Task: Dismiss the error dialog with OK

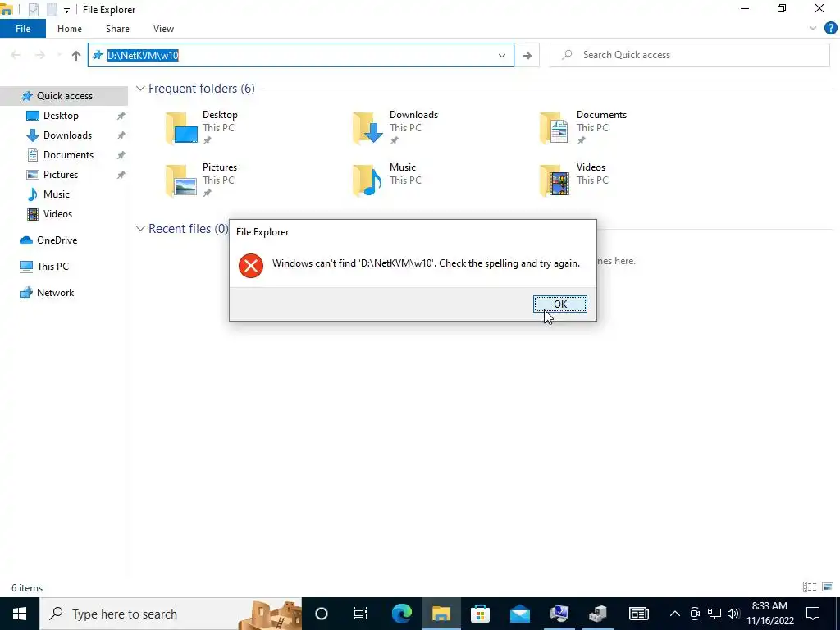Action: coord(559,304)
